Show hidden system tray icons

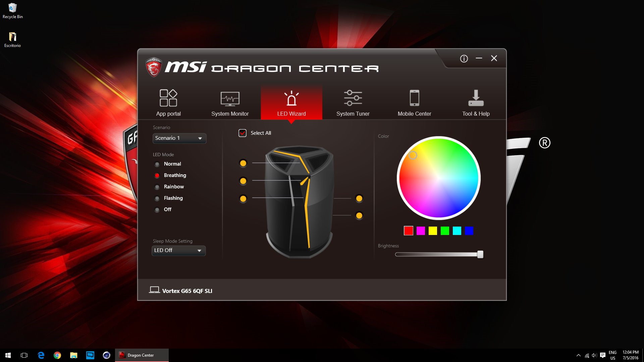(x=579, y=355)
